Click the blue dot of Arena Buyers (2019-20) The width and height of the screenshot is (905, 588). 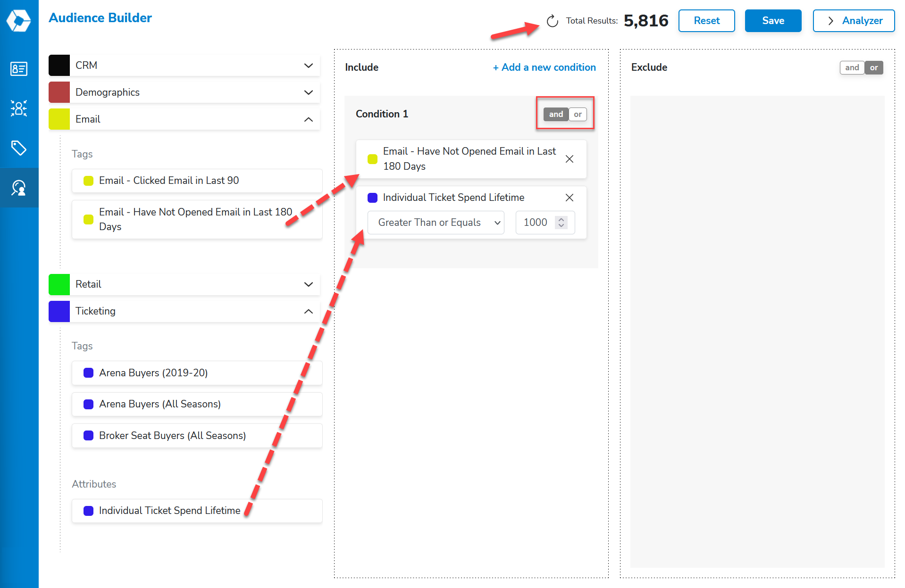pos(88,373)
